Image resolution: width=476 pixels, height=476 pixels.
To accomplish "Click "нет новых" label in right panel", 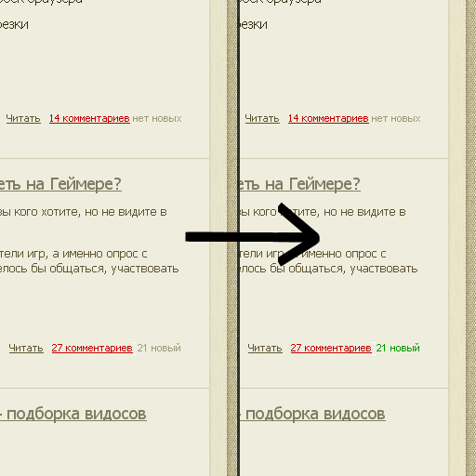I will coord(396,118).
